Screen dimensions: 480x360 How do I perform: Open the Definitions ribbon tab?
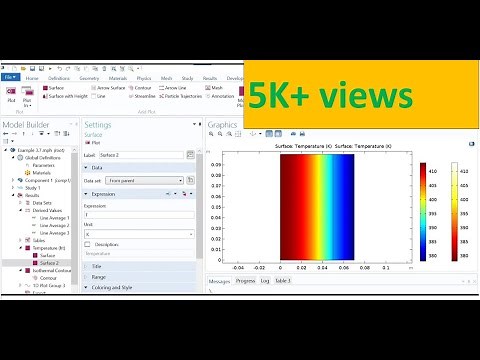59,78
